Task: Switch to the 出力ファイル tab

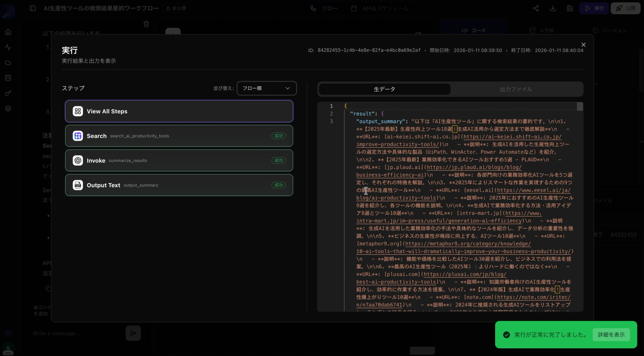Action: click(x=516, y=89)
